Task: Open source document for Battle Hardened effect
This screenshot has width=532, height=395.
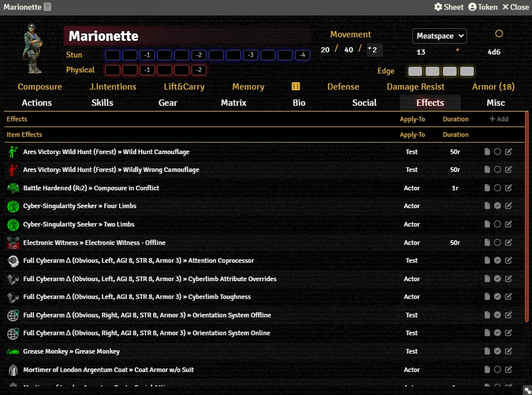Action: click(487, 188)
